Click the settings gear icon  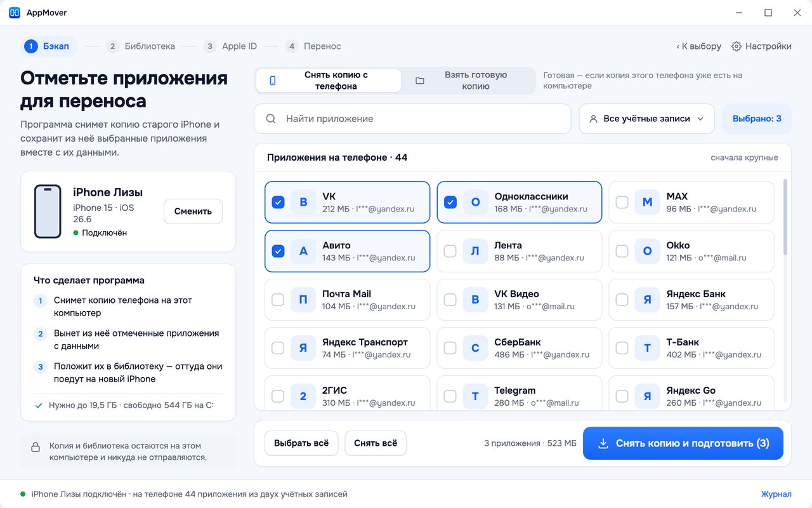click(x=737, y=46)
